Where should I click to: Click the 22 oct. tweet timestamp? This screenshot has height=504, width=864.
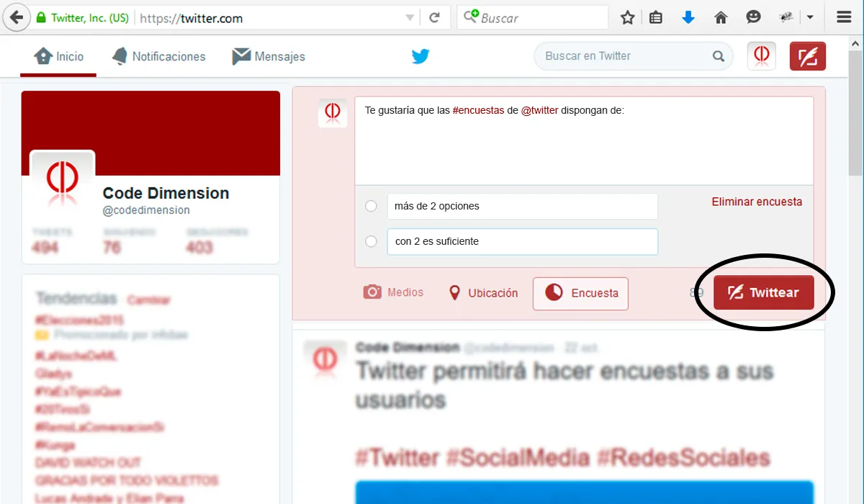pyautogui.click(x=582, y=348)
